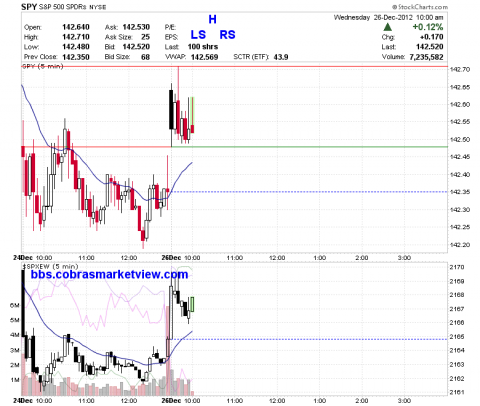Viewport: 480px width, 406px height.
Task: Click the 2168 axis label on $SPXEW chart
Action: tap(457, 295)
